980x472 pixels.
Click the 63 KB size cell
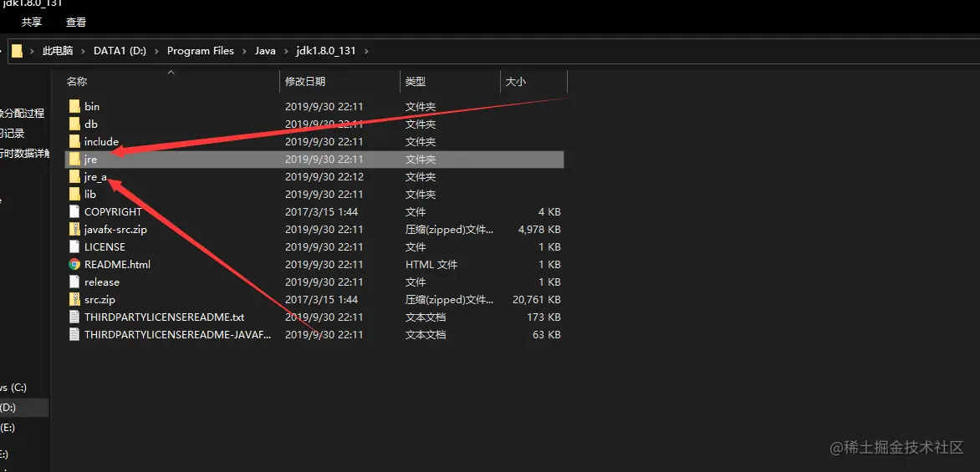pyautogui.click(x=546, y=335)
